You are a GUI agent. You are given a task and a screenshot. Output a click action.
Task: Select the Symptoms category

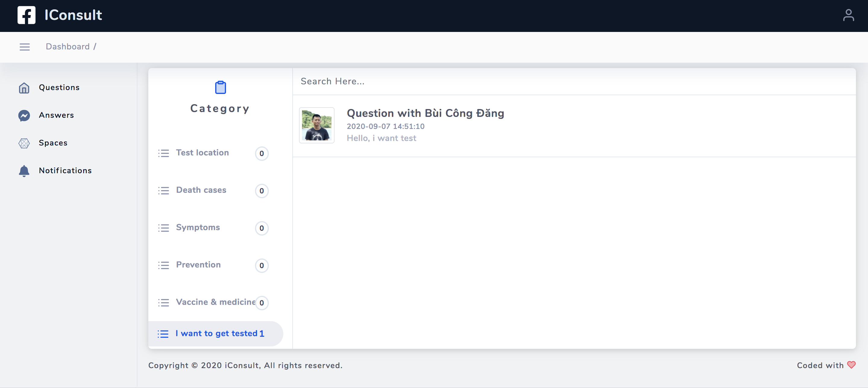click(198, 227)
